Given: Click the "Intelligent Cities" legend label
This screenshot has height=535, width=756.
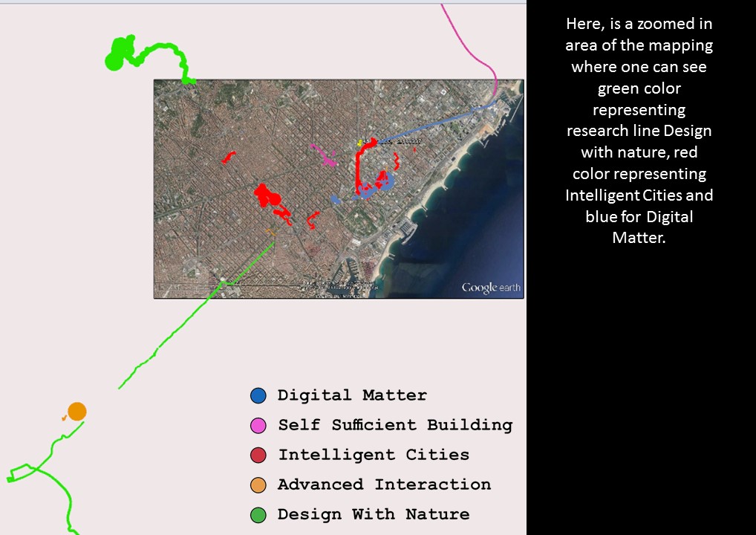Looking at the screenshot, I should pyautogui.click(x=374, y=455).
